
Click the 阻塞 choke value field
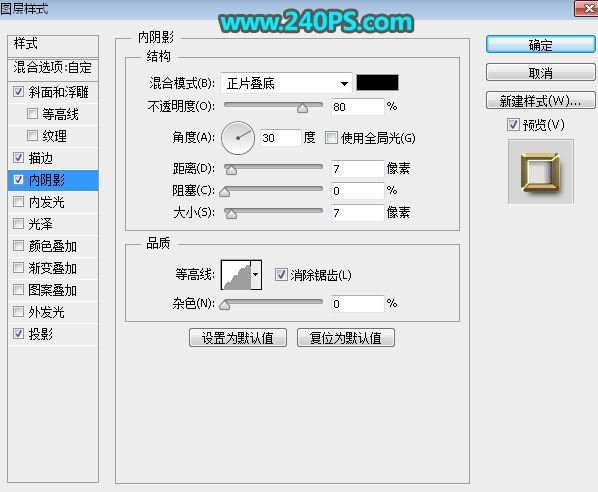tap(357, 191)
